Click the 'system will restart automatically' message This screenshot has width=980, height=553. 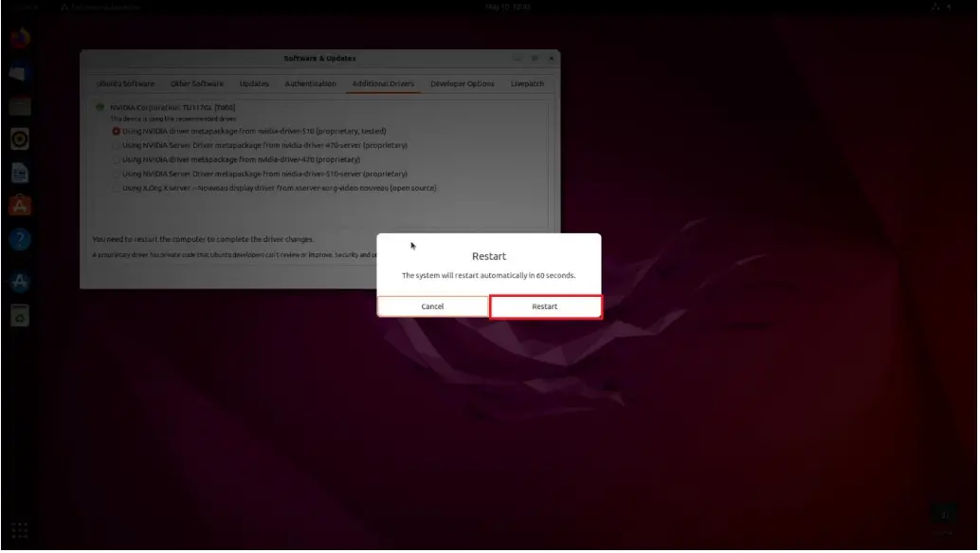489,276
